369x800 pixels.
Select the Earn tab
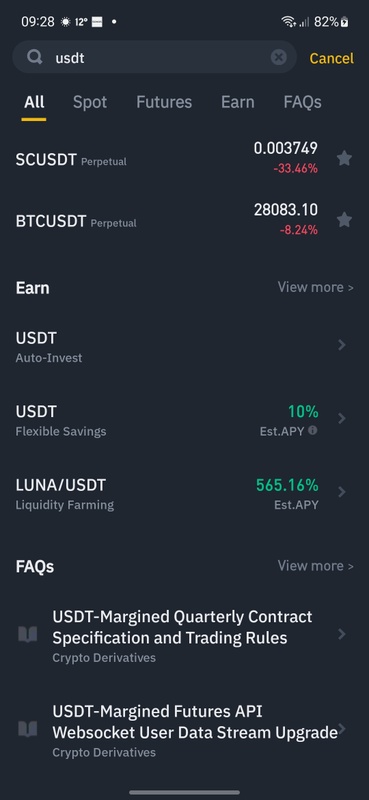click(237, 102)
